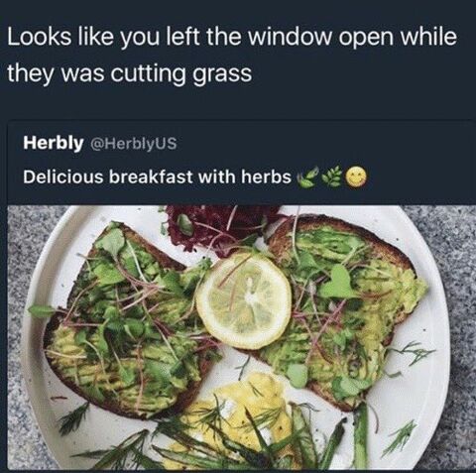Click the second herb sprig emoji

[332, 177]
